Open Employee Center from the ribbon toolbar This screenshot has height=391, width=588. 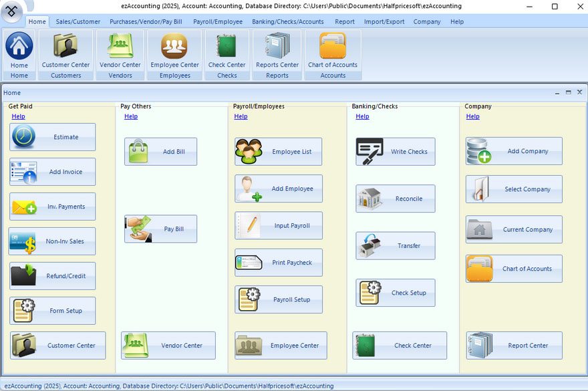pyautogui.click(x=175, y=51)
